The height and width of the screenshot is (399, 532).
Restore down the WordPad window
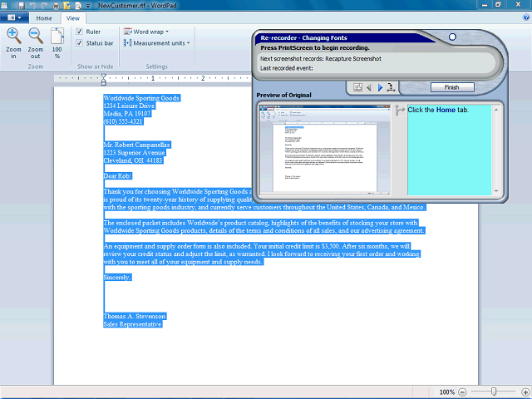[x=498, y=5]
